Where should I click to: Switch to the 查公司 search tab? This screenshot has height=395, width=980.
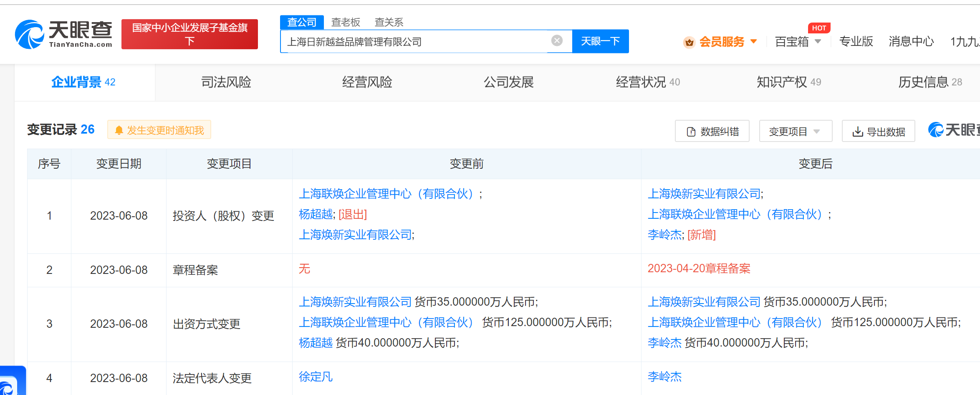[x=302, y=22]
